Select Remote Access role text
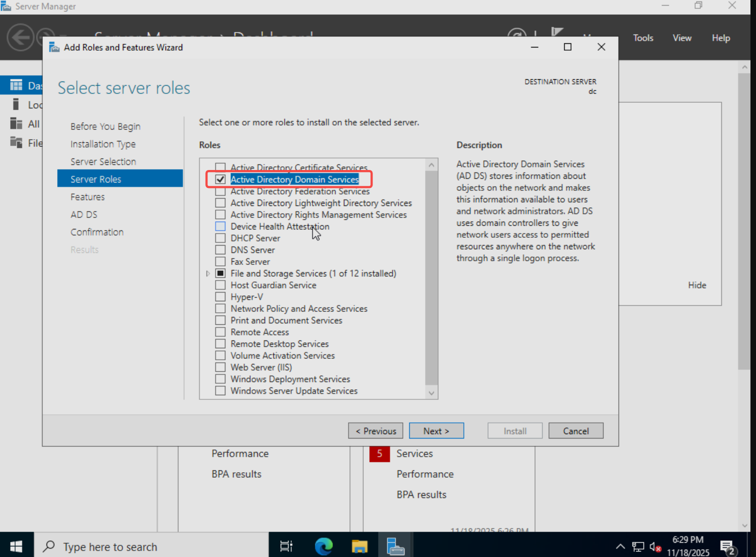The width and height of the screenshot is (756, 557). 260,332
